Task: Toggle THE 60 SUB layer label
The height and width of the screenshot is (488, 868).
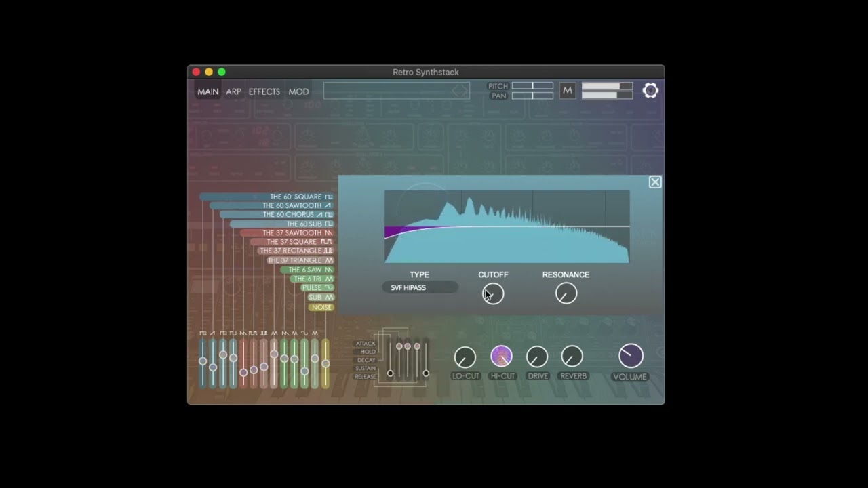Action: 304,224
